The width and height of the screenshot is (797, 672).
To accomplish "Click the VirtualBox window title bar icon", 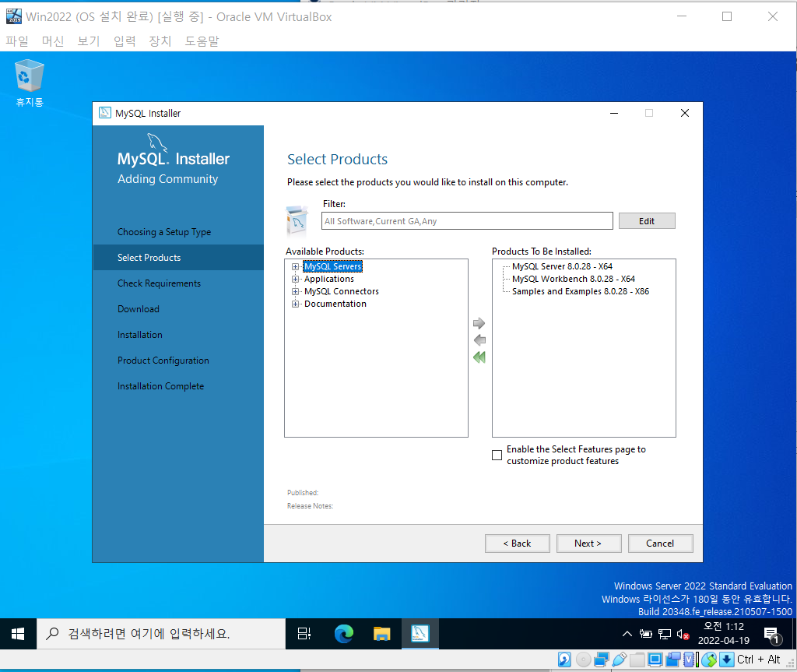I will (x=14, y=16).
